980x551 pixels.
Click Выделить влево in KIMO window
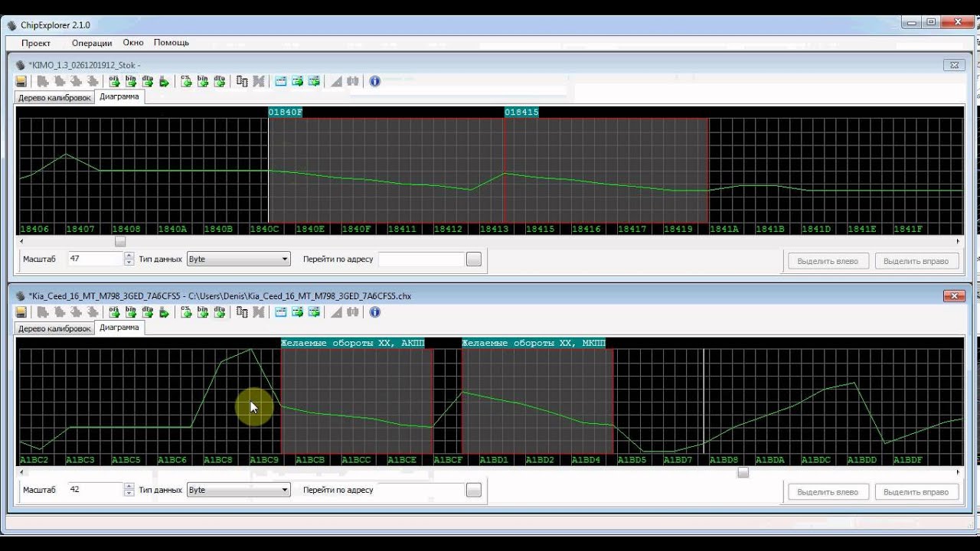click(828, 261)
